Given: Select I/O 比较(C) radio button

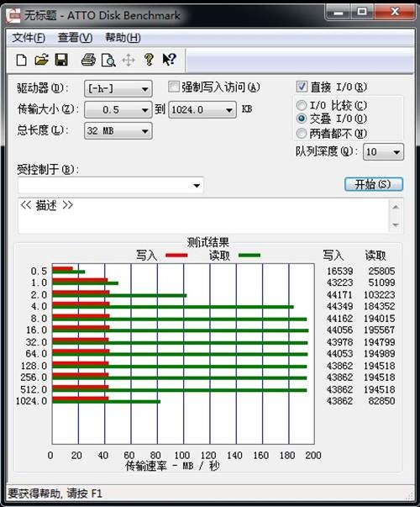Looking at the screenshot, I should [x=301, y=105].
